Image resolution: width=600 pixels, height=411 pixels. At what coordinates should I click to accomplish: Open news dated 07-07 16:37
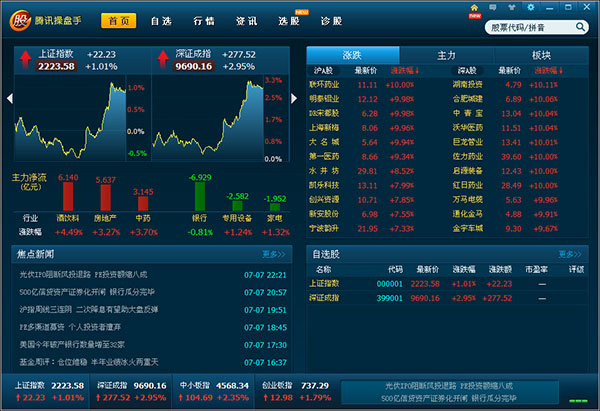click(153, 362)
